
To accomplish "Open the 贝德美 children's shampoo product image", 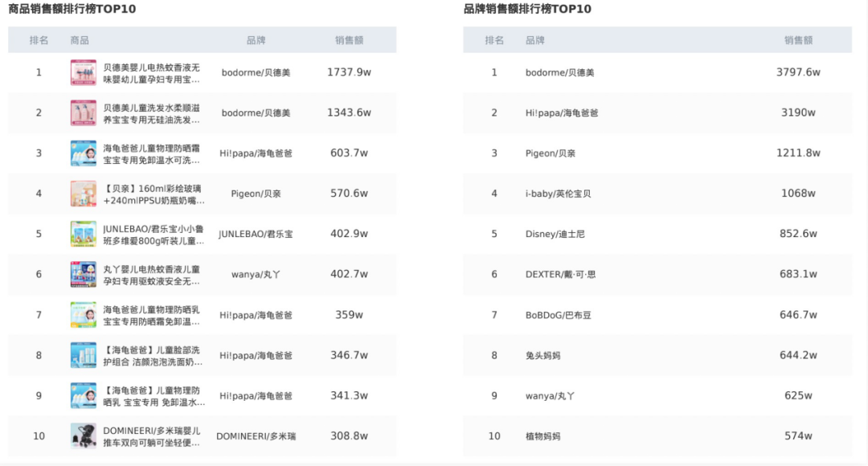I will [x=83, y=112].
